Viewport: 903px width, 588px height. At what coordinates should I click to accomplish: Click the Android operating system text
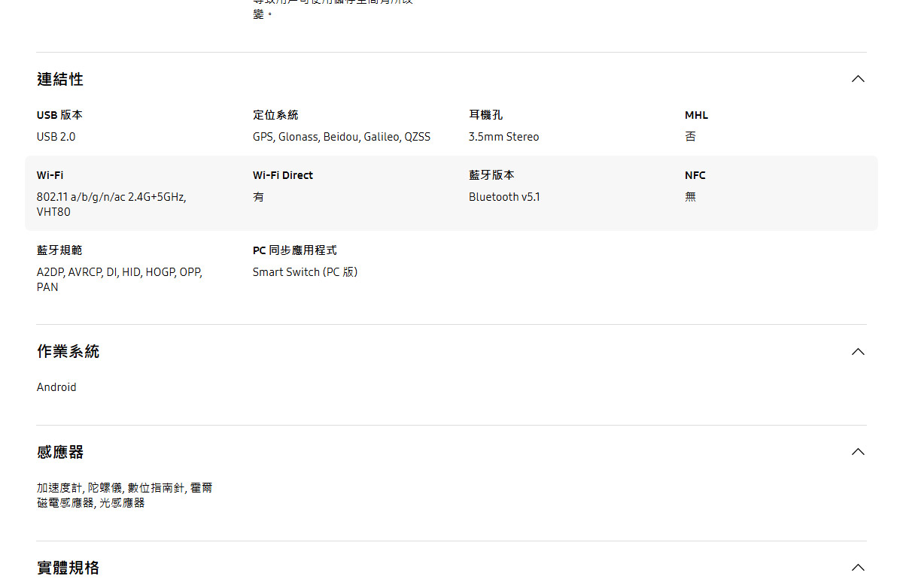click(56, 387)
